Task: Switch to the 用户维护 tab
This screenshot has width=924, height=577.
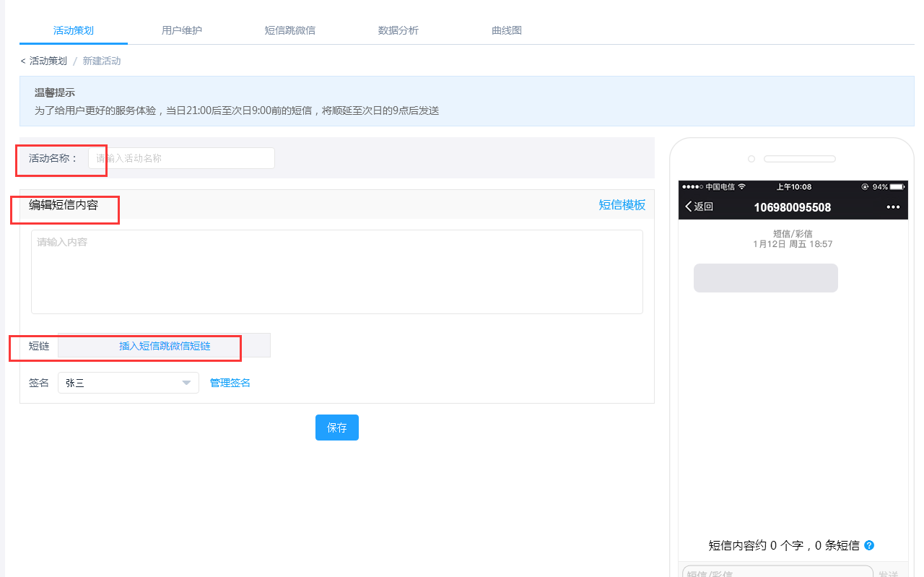Action: [182, 30]
